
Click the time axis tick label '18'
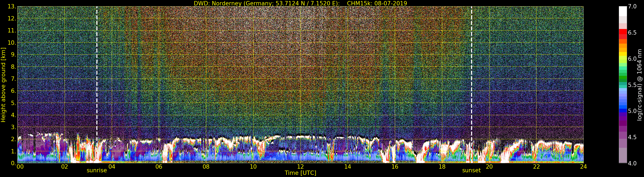[x=442, y=167]
